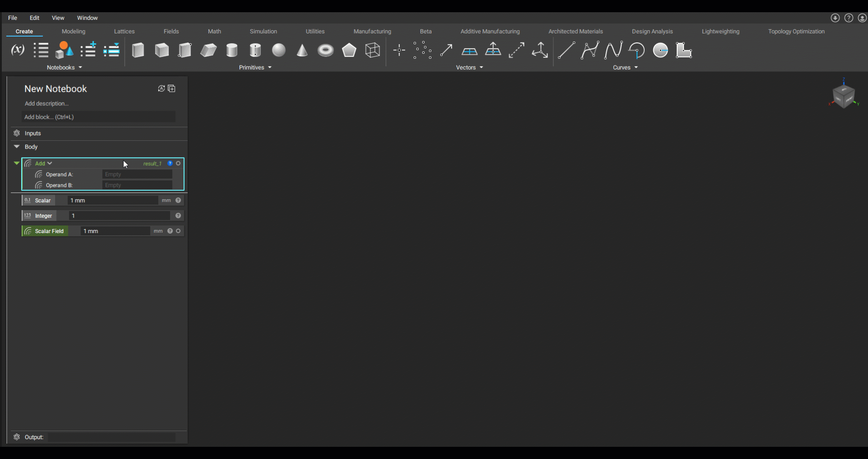This screenshot has width=868, height=459.
Task: Toggle visibility circle on Add block
Action: click(x=179, y=164)
